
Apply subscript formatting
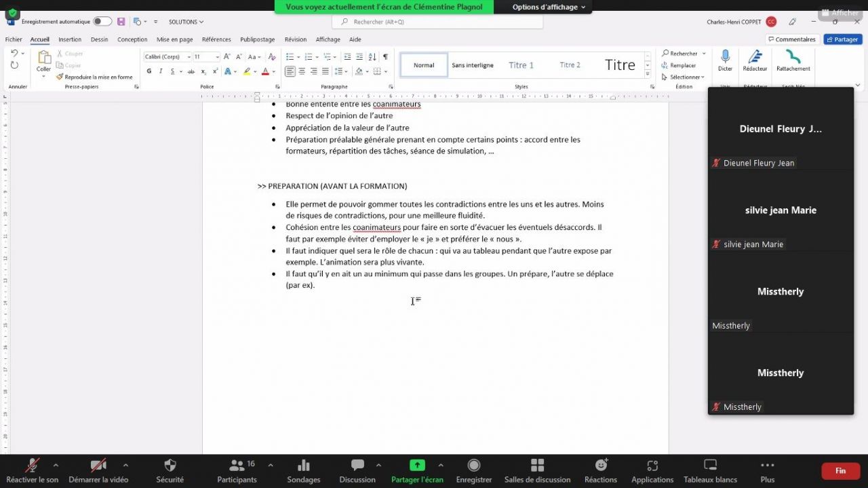203,71
